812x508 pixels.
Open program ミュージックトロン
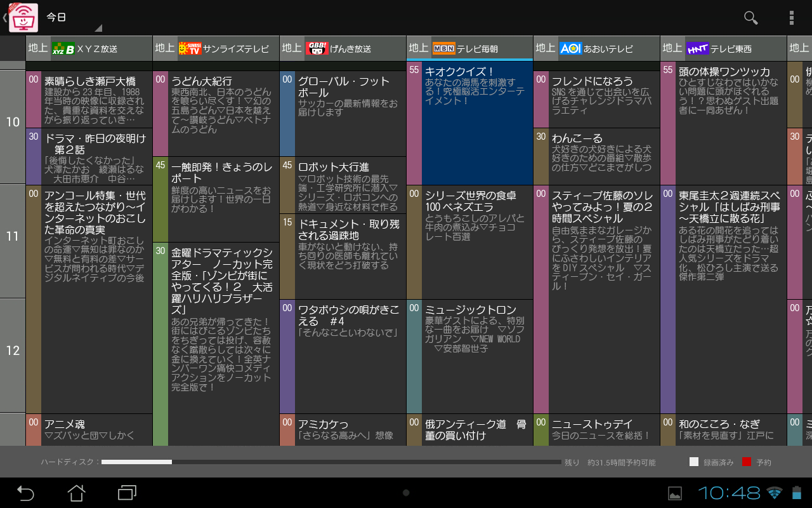click(x=469, y=356)
